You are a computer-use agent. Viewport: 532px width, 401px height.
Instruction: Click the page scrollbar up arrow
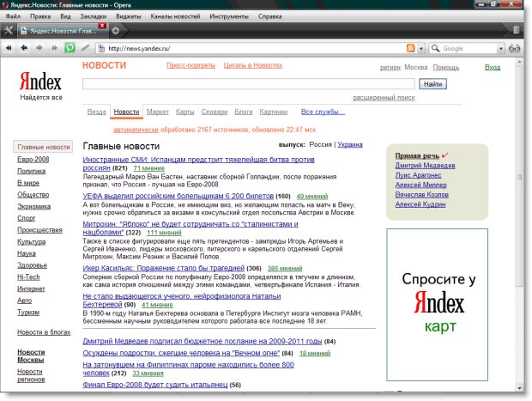coord(519,62)
